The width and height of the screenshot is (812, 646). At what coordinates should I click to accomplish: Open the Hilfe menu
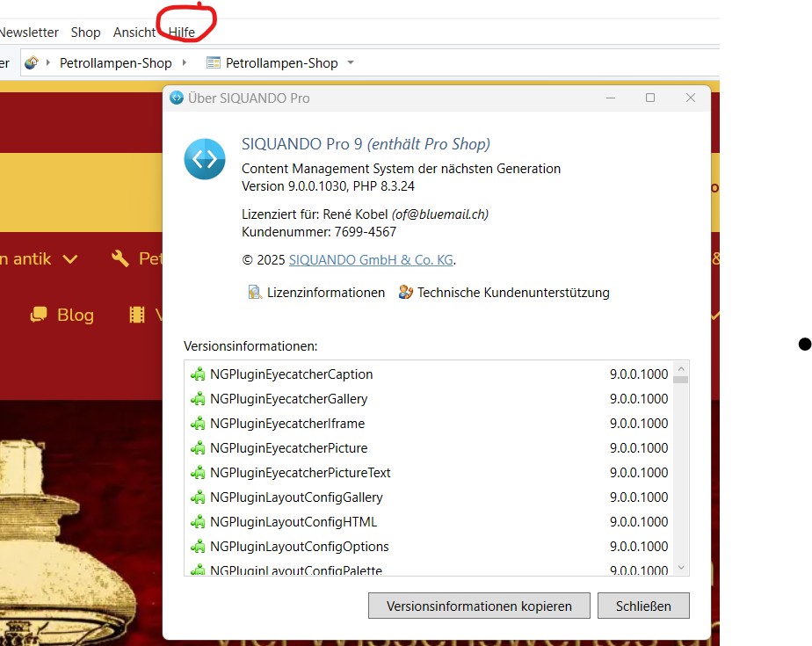coord(182,33)
